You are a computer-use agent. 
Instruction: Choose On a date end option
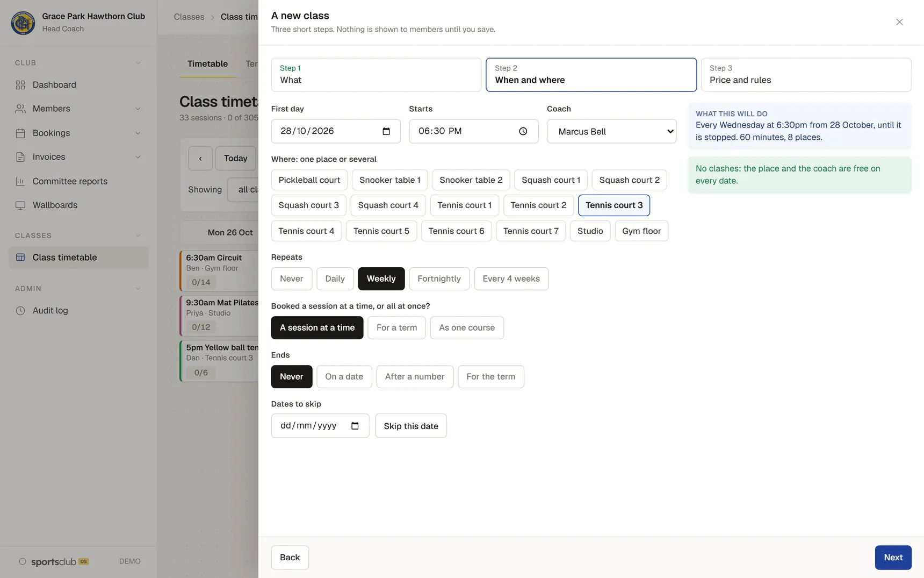(344, 376)
